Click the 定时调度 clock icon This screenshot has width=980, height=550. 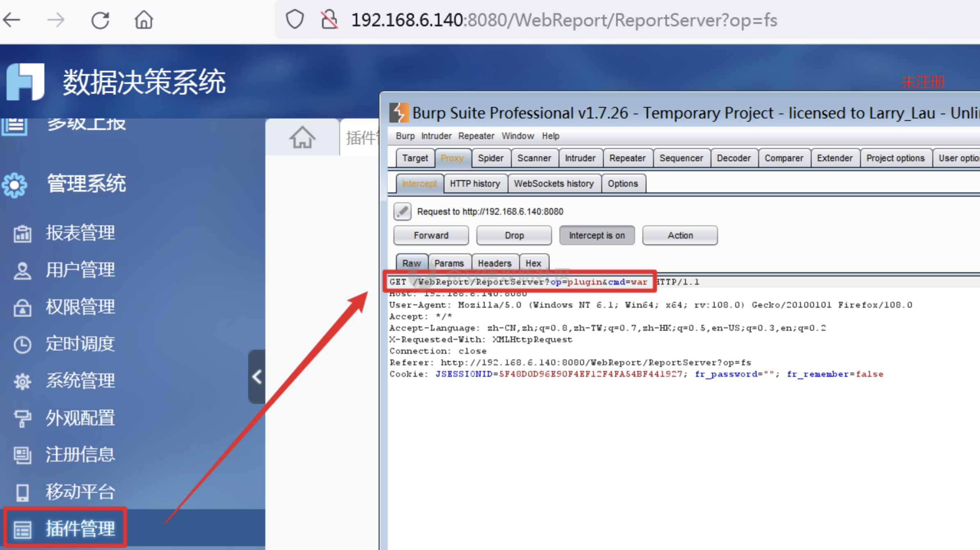coord(22,345)
